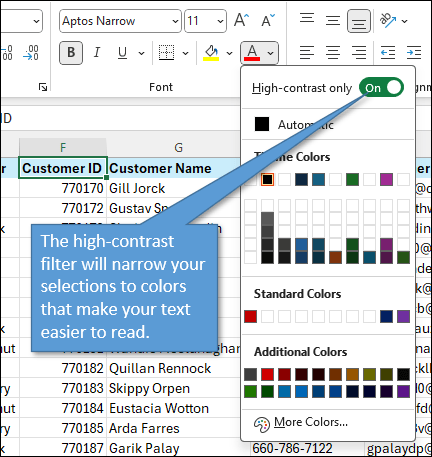Center-align text horizontally
Viewport: 432px width, 457px height.
coord(333,53)
